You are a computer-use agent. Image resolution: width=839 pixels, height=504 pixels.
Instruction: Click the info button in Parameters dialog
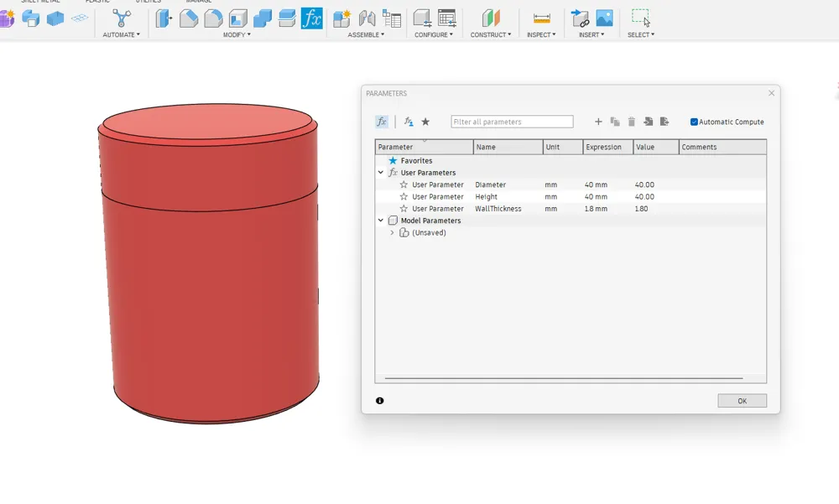click(380, 401)
